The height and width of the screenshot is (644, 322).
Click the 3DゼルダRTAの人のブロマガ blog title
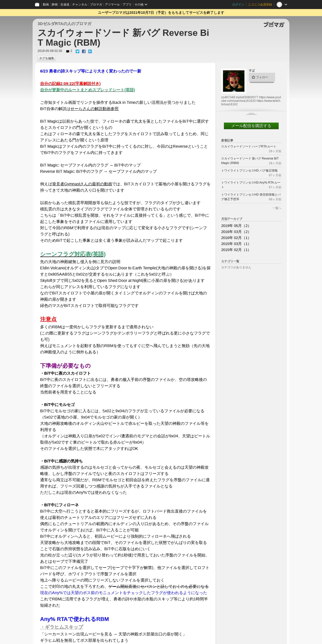point(64,24)
